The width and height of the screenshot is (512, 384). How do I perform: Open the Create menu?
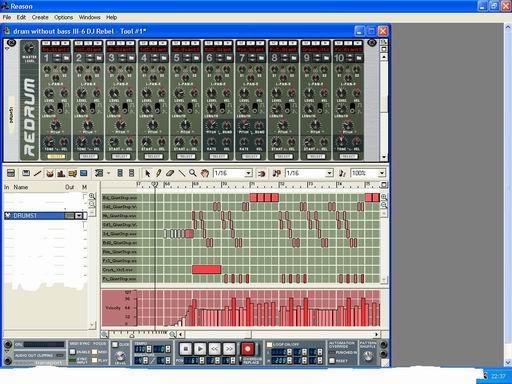[40, 17]
